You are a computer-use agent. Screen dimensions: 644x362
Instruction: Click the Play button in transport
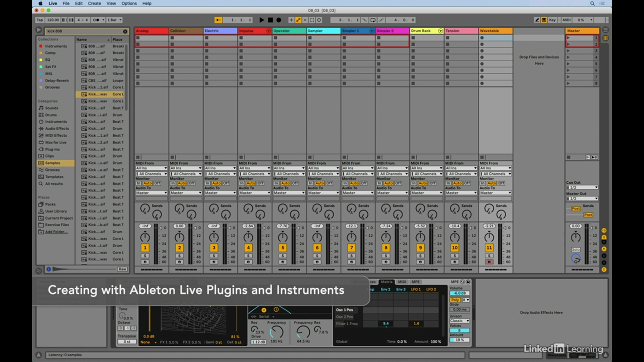click(x=261, y=20)
